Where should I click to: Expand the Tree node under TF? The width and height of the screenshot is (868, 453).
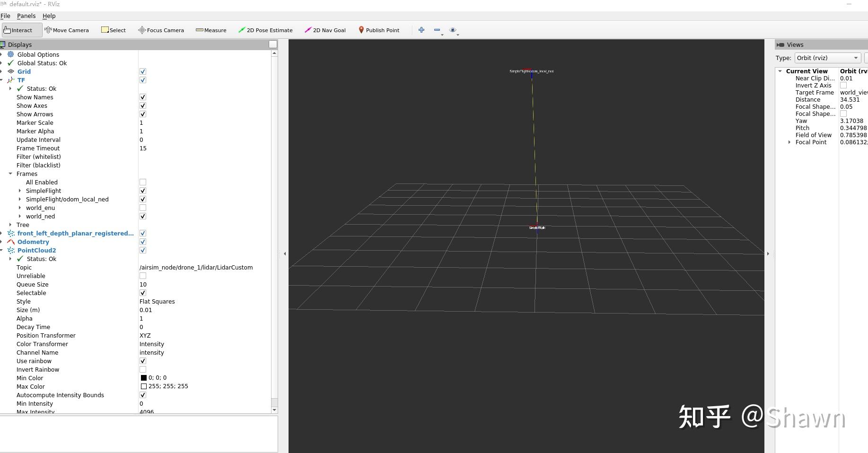[10, 225]
